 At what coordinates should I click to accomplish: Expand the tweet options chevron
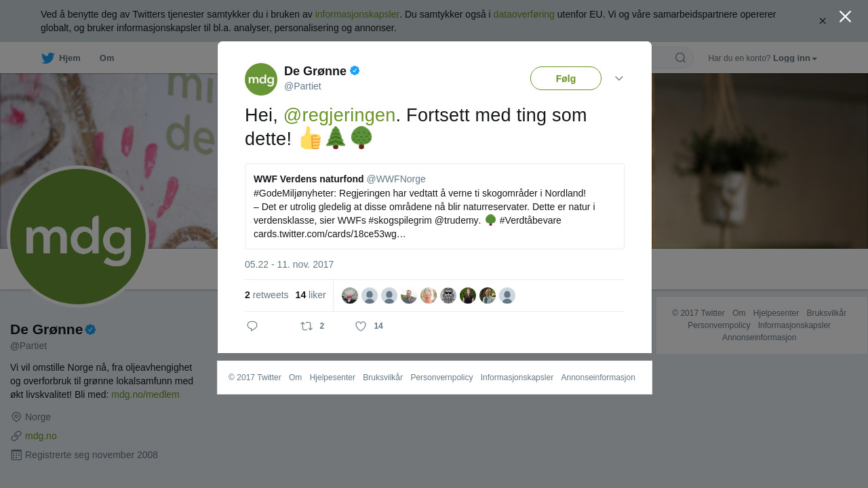[x=619, y=79]
